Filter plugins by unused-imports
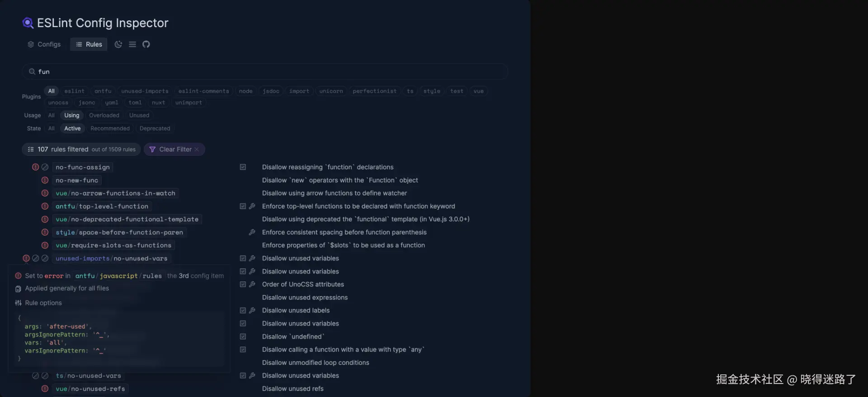The height and width of the screenshot is (397, 868). pyautogui.click(x=145, y=91)
